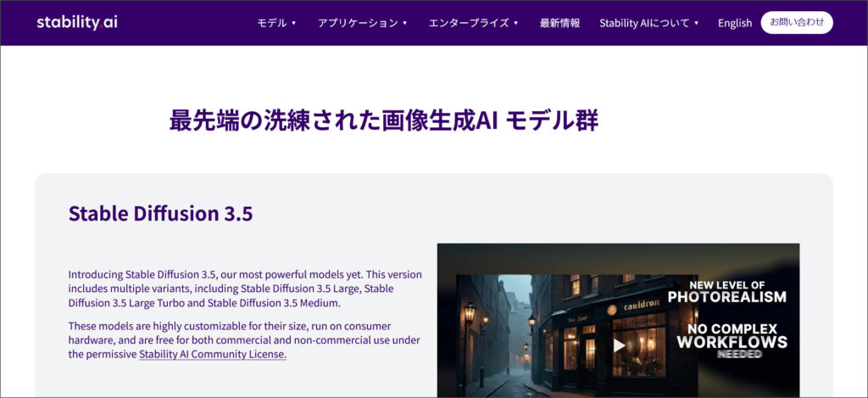Go to 最新情報 page
Screen dimensions: 868x398
[559, 23]
